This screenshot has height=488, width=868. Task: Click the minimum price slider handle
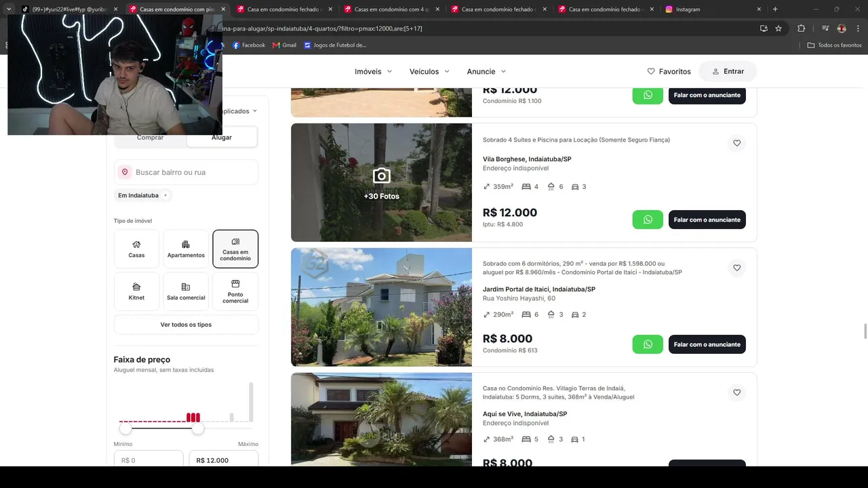125,428
